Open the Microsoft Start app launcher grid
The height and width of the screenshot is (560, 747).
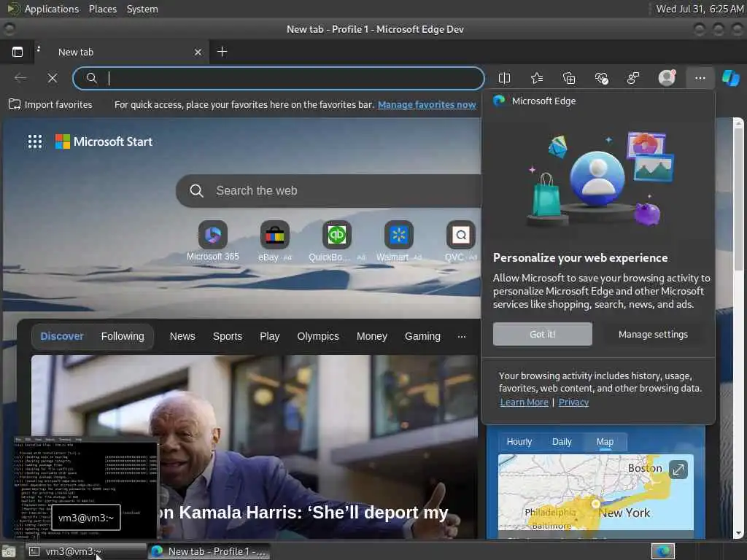[x=35, y=141]
